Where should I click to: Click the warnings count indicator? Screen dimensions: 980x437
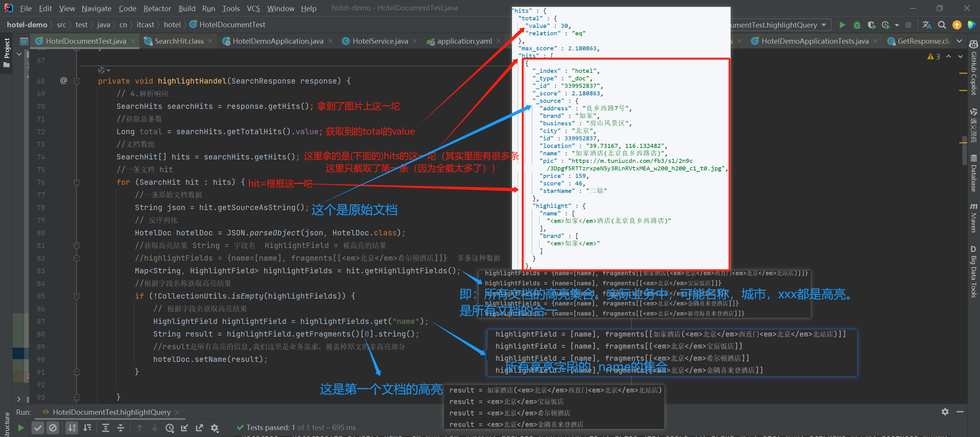coord(934,57)
